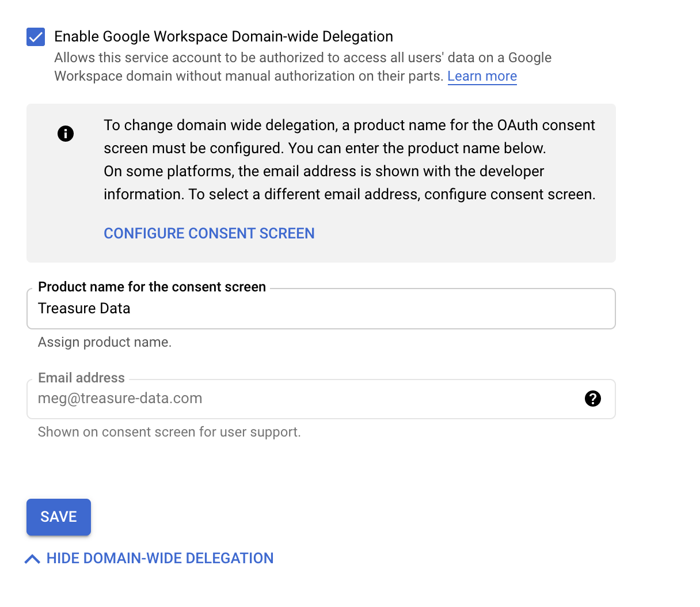Screen dimensions: 700x607
Task: Click the Shown on consent screen helper text
Action: pyautogui.click(x=169, y=432)
